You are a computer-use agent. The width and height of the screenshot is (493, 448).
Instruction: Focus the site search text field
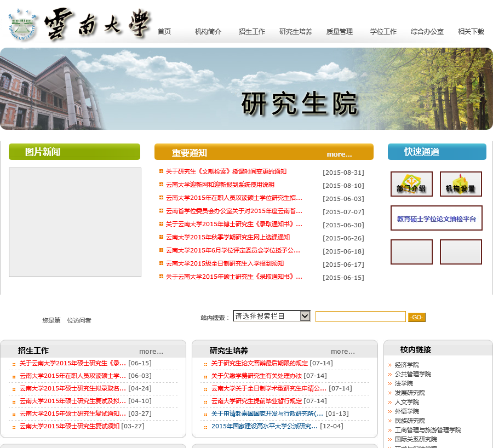(x=360, y=317)
